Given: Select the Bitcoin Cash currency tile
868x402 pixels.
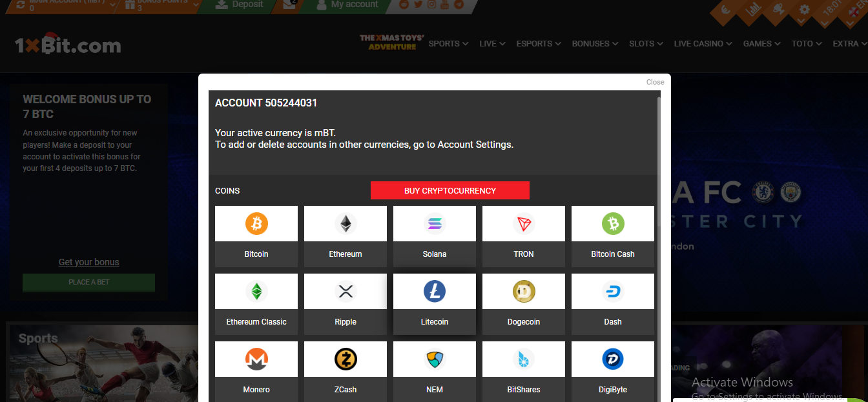Looking at the screenshot, I should [612, 236].
